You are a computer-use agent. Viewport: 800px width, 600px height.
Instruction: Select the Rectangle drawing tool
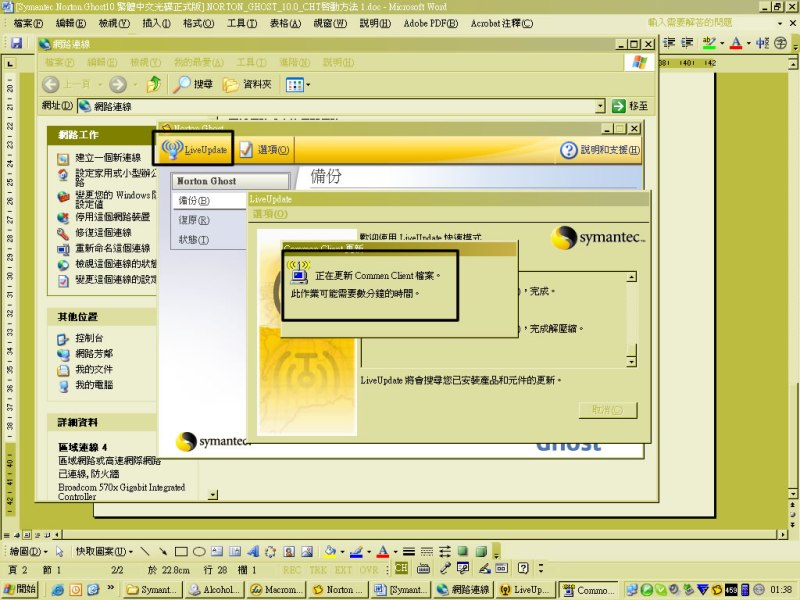coord(181,552)
